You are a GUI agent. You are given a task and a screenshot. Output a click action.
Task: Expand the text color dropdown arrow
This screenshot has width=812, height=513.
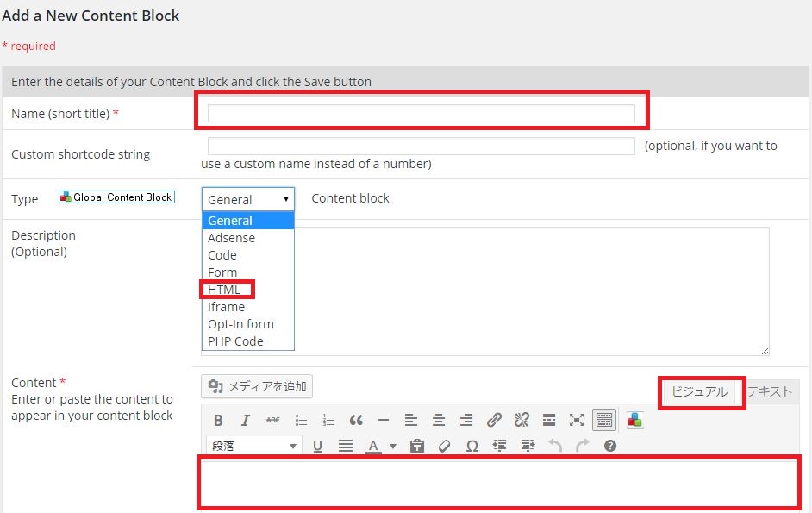click(393, 446)
